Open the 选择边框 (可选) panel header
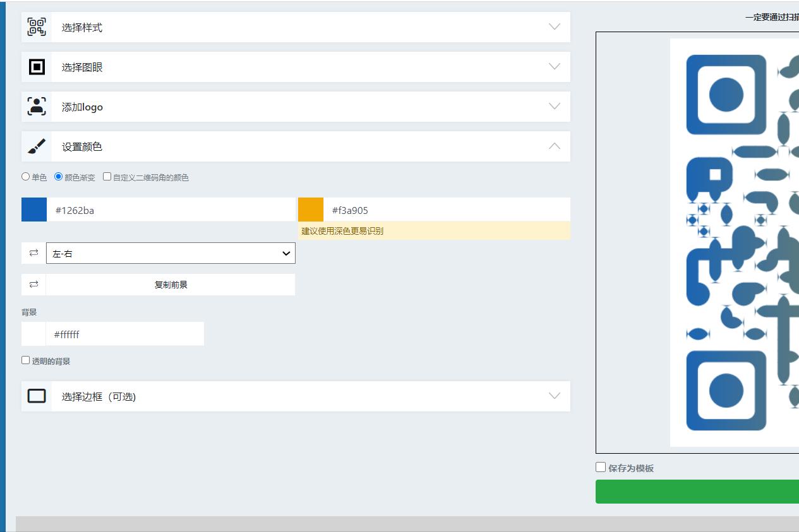 (x=296, y=396)
